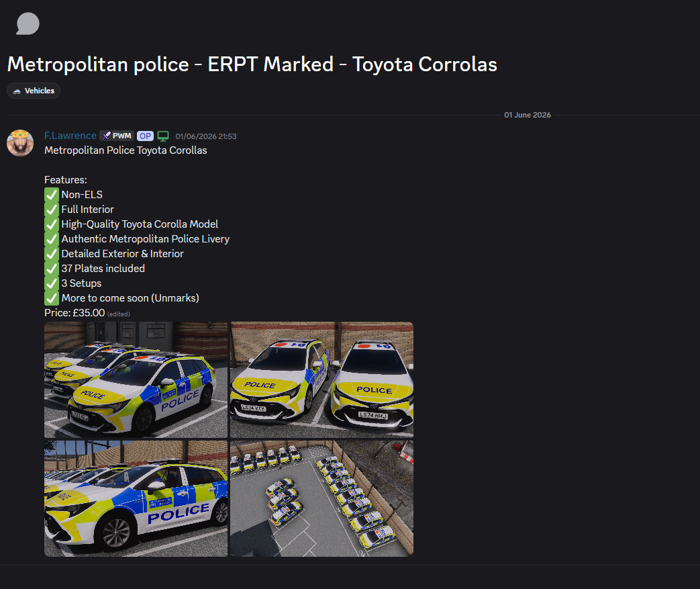This screenshot has width=700, height=589.
Task: Click the 01/06/2026 21:53 timestamp
Action: coord(206,136)
